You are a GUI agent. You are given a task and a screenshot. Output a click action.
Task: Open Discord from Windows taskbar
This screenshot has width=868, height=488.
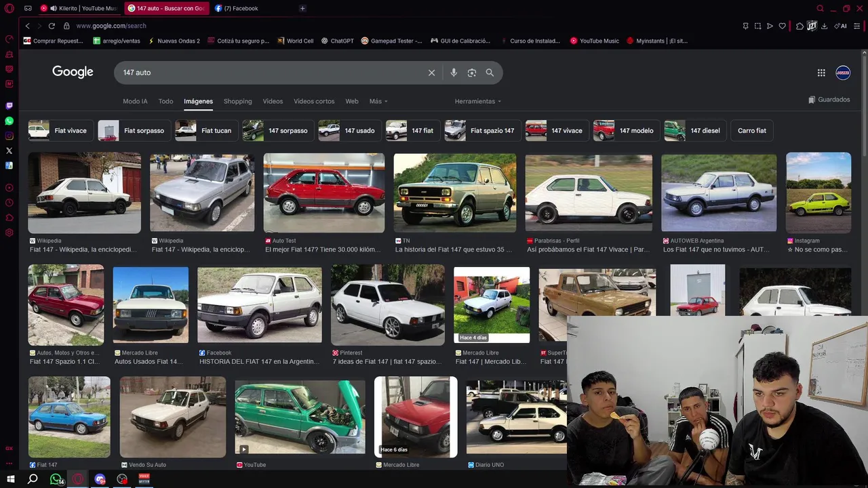(100, 479)
